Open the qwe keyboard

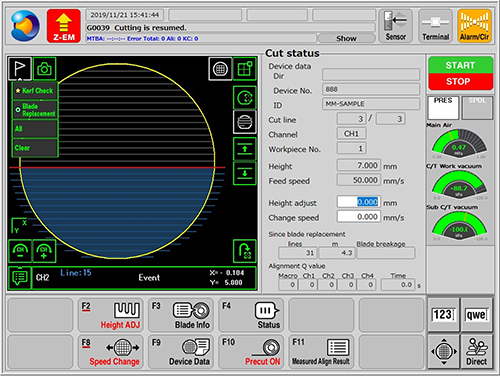[477, 314]
